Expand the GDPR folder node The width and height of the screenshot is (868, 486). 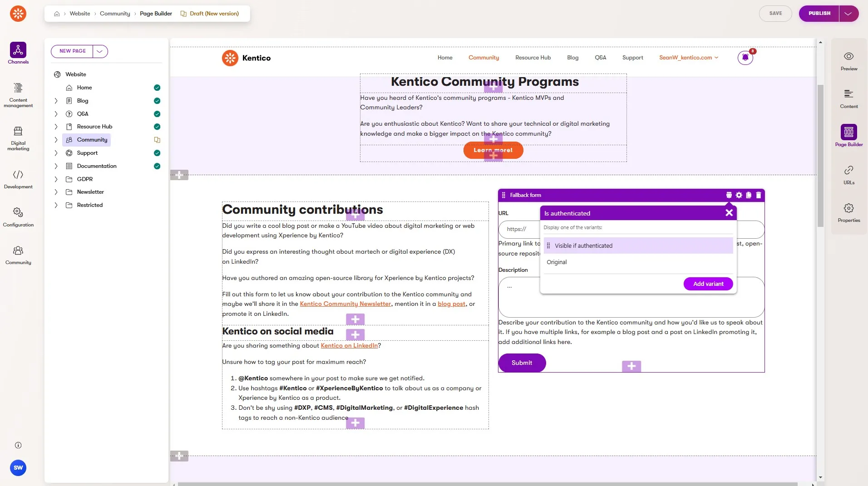(56, 179)
